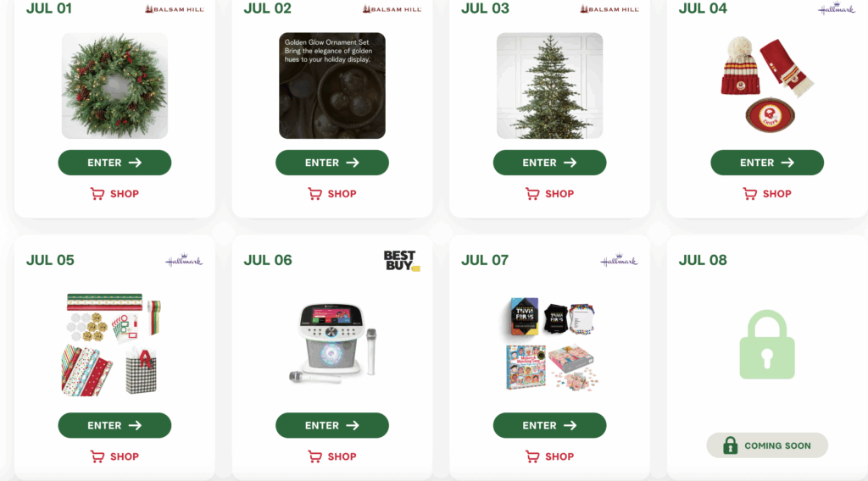This screenshot has height=481, width=868.
Task: Open the wreath product thumbnail
Action: coord(114,86)
